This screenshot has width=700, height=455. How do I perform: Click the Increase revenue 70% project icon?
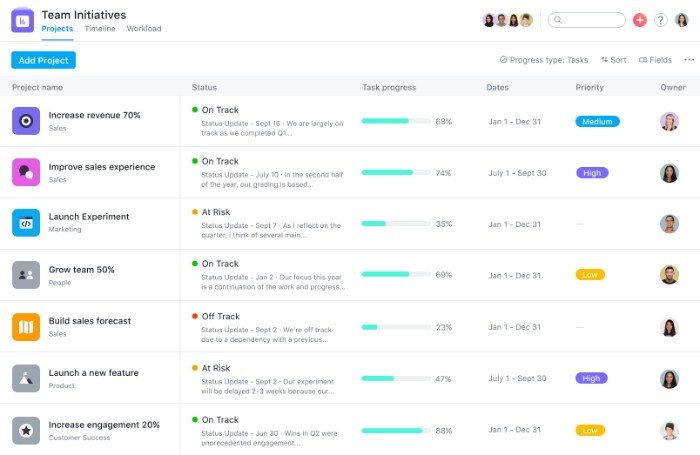(x=26, y=121)
